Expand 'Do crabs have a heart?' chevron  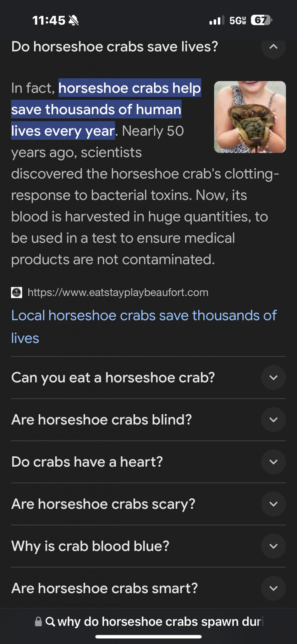(273, 462)
